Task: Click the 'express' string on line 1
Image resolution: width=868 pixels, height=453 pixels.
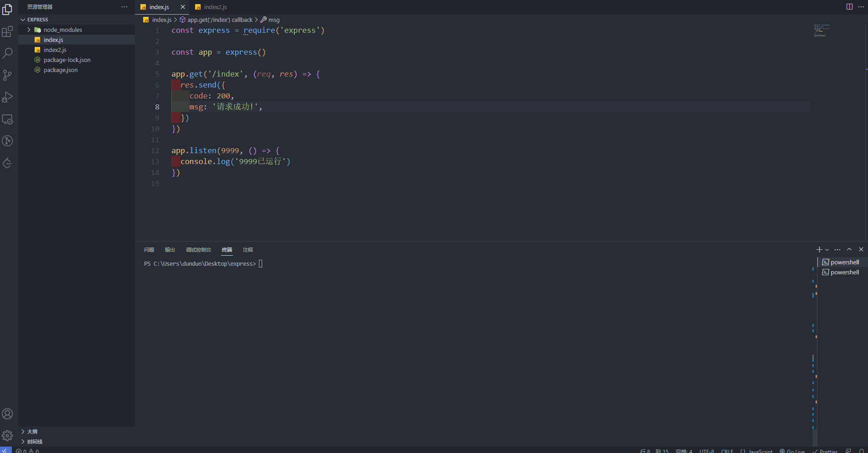Action: pyautogui.click(x=300, y=30)
